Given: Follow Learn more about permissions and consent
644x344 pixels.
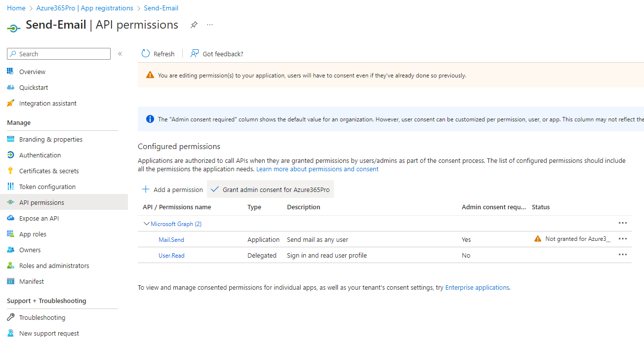Looking at the screenshot, I should coord(318,169).
